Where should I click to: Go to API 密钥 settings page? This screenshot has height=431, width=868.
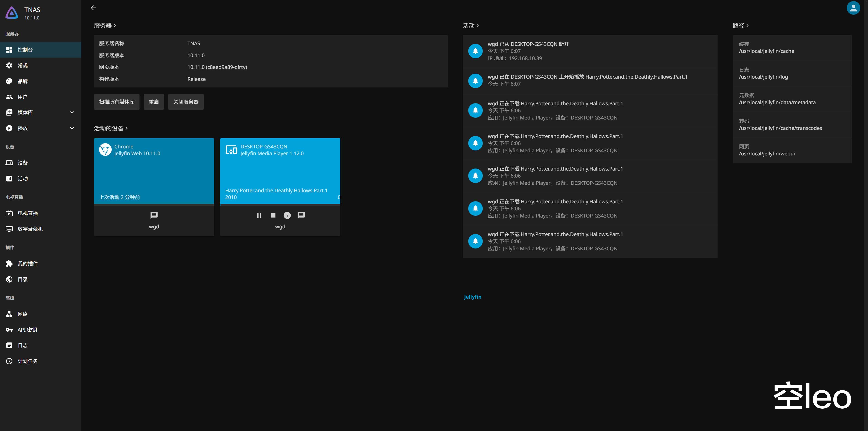[x=27, y=330]
